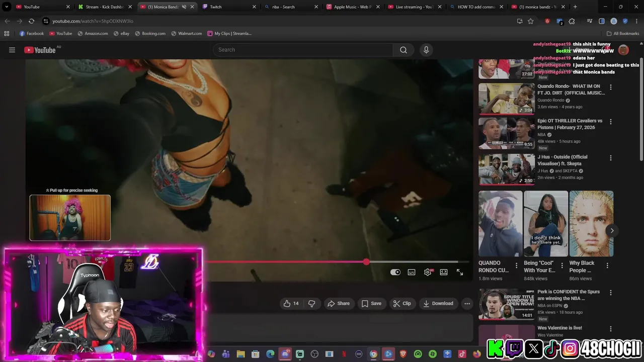Open player settings gear menu
Viewport: 644px width, 362px height.
(428, 272)
